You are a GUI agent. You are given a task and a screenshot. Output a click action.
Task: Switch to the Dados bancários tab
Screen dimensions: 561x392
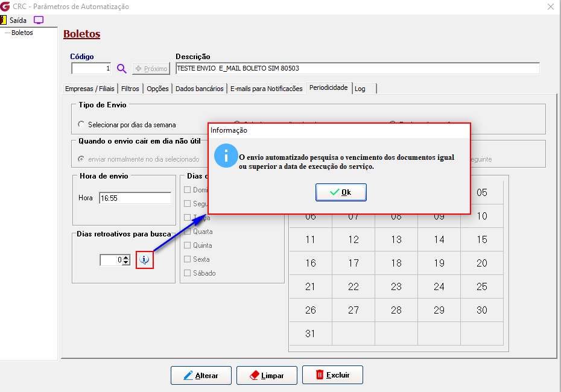[199, 89]
